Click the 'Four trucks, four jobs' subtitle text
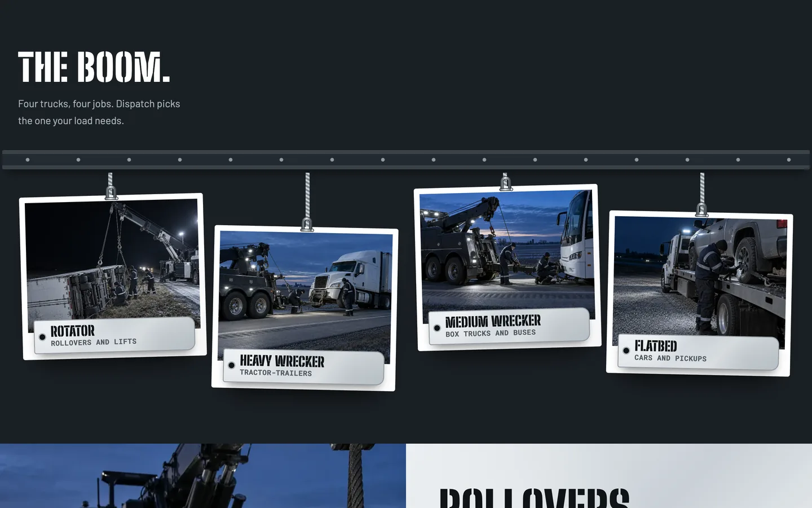Image resolution: width=812 pixels, height=508 pixels. point(99,112)
